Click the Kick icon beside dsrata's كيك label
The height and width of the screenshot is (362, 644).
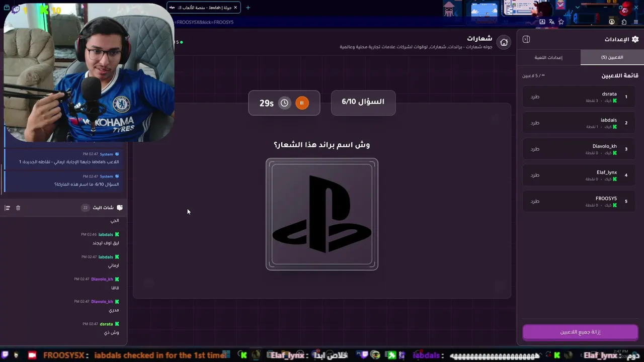click(615, 101)
